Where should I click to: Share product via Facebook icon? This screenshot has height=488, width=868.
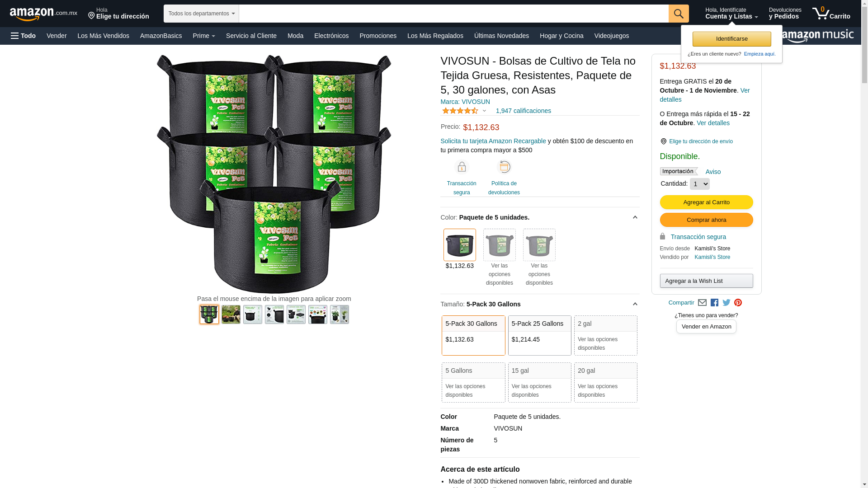click(x=714, y=303)
